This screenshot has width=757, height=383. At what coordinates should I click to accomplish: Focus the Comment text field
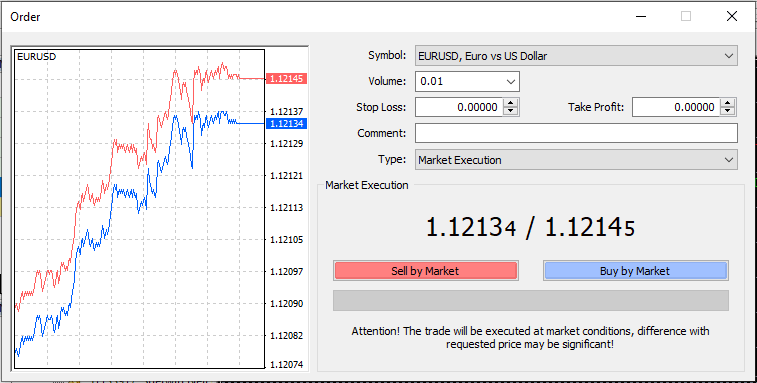pos(576,133)
